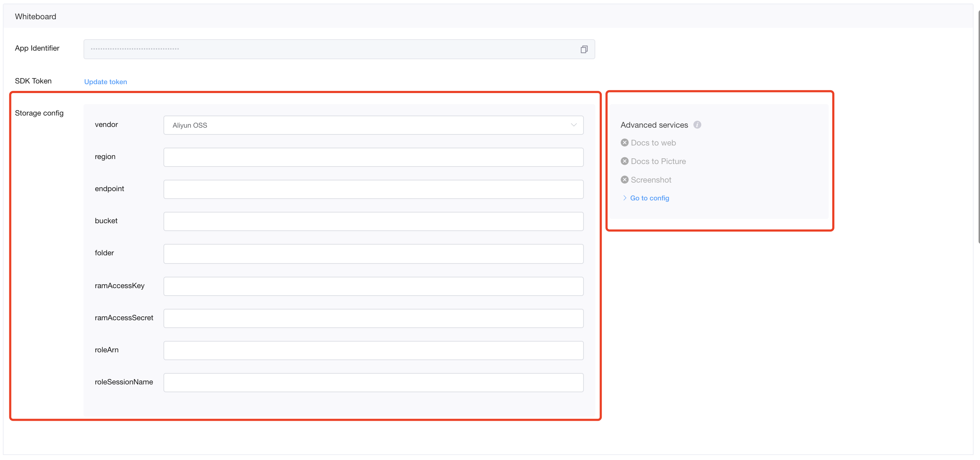
Task: Click the Update token link
Action: (105, 82)
